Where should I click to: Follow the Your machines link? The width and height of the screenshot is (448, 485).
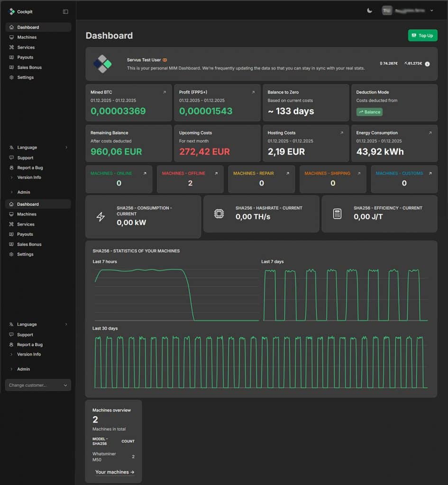tap(115, 472)
